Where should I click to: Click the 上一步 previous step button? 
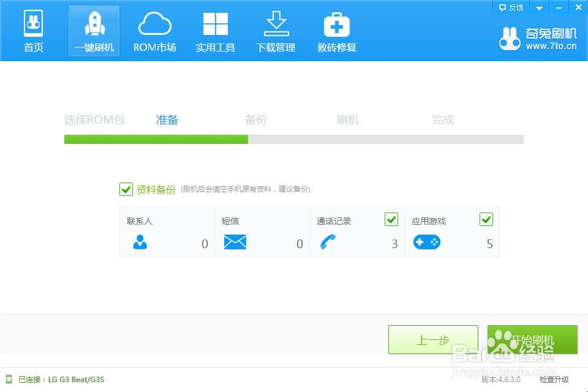(433, 340)
